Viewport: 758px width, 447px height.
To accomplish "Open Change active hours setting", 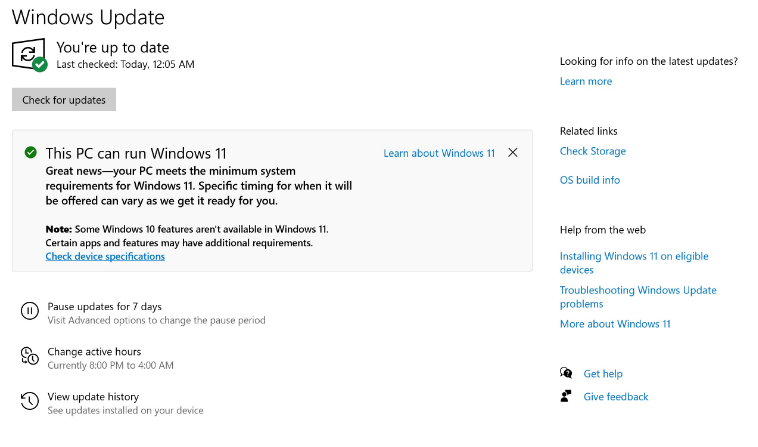I will (x=94, y=351).
